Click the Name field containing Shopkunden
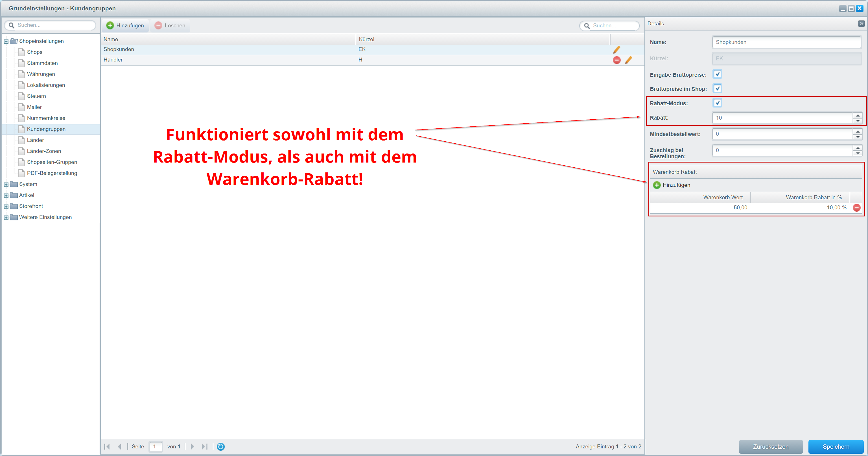Screen dimensions: 868x456 pos(786,42)
